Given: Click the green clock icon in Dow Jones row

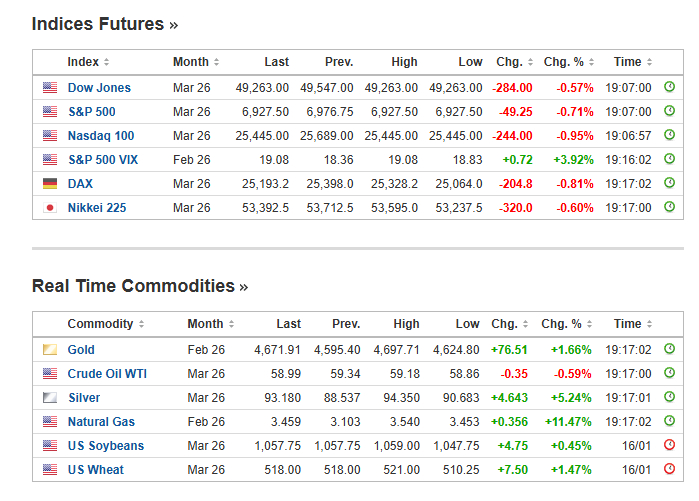Looking at the screenshot, I should pos(670,87).
